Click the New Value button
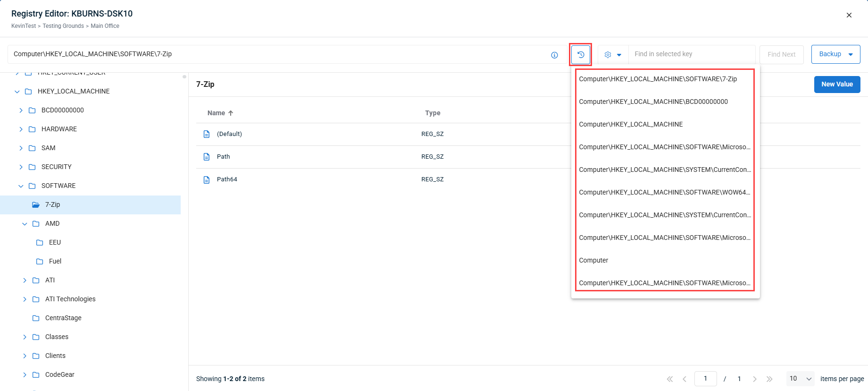This screenshot has height=391, width=868. [837, 85]
